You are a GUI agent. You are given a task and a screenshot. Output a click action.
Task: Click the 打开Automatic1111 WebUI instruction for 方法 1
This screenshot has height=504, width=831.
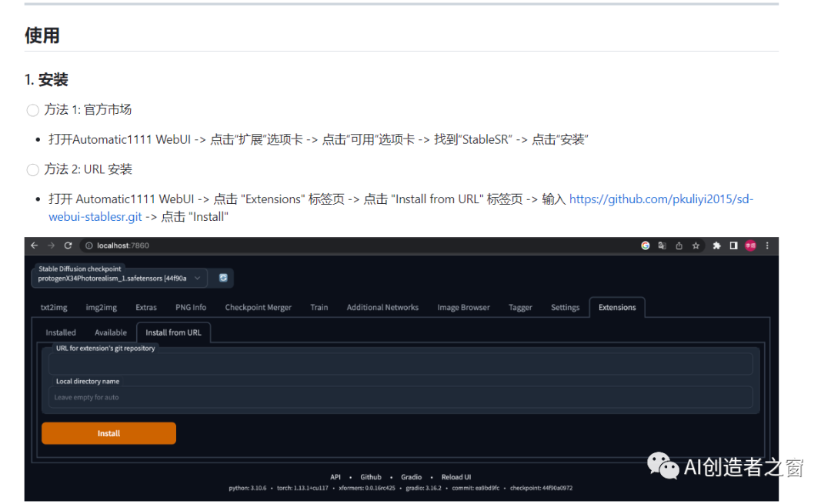[318, 140]
